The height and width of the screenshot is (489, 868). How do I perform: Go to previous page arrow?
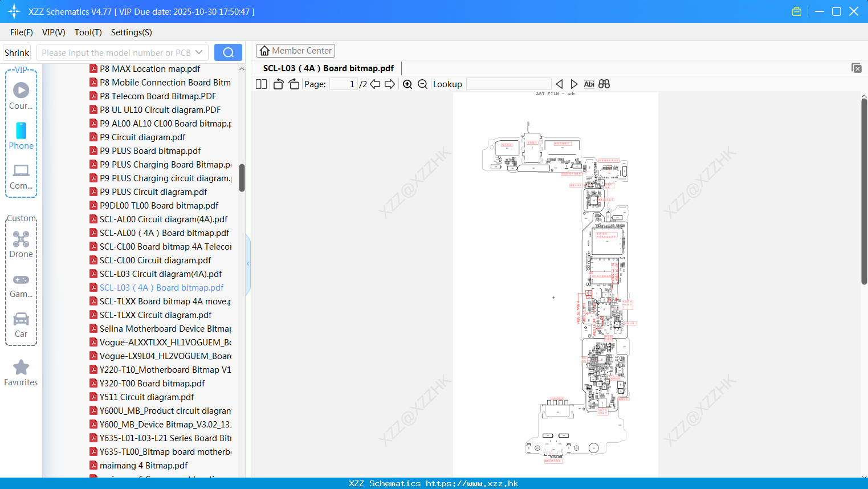(x=375, y=84)
